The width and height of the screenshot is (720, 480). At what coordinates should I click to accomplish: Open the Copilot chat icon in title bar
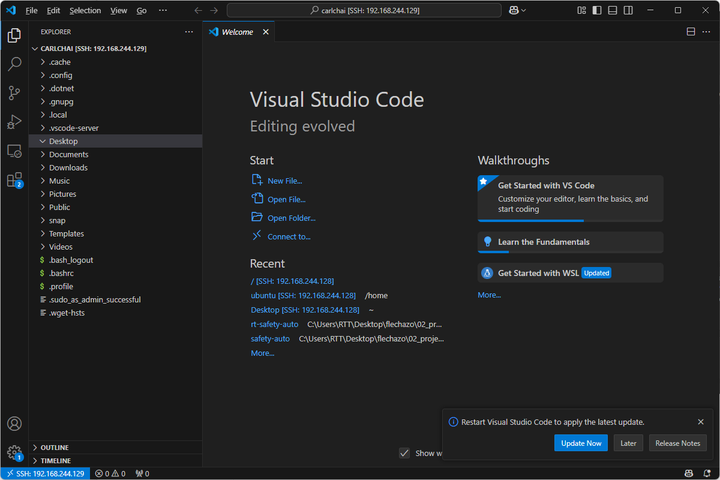coord(514,10)
